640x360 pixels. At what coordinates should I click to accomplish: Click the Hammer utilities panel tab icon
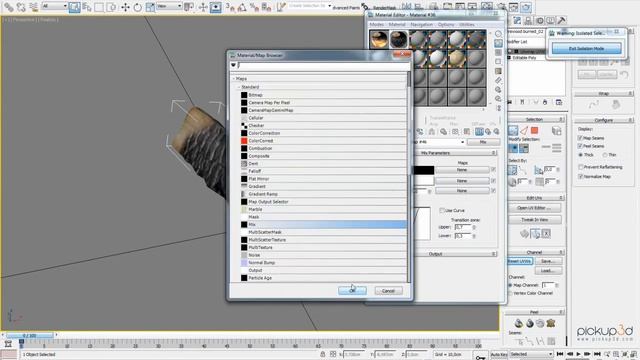tap(561, 20)
